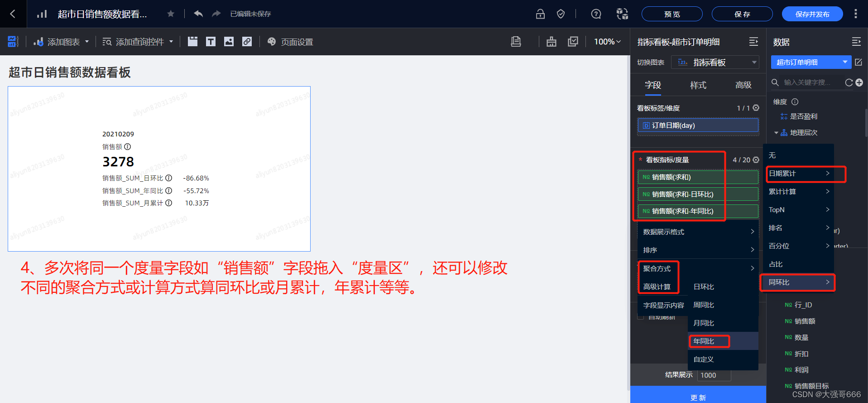The width and height of the screenshot is (868, 403).
Task: Expand the 数据展示格式 submenu
Action: pos(698,232)
